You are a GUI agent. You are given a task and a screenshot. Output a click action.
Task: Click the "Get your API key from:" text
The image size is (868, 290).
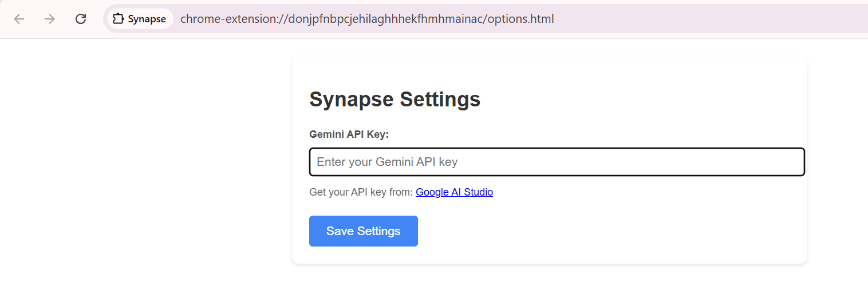[361, 192]
